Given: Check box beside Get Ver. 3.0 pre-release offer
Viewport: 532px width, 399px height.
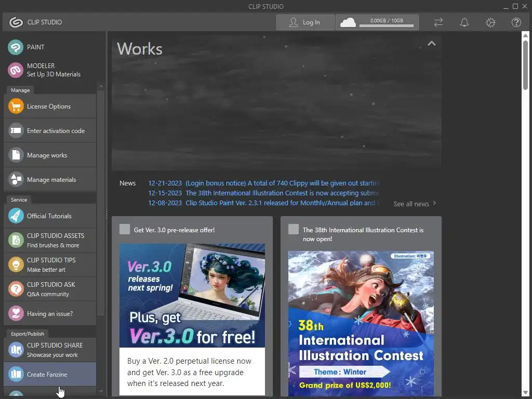Looking at the screenshot, I should click(x=125, y=229).
